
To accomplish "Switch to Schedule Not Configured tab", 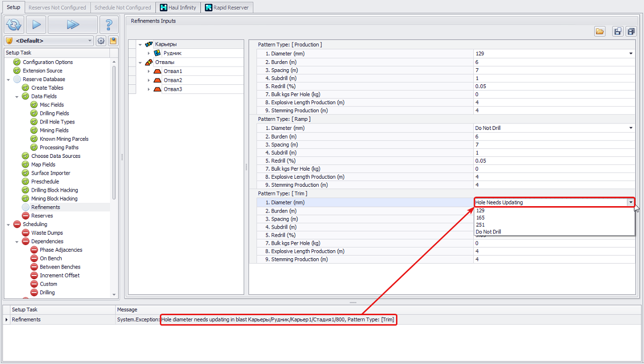I will [122, 8].
